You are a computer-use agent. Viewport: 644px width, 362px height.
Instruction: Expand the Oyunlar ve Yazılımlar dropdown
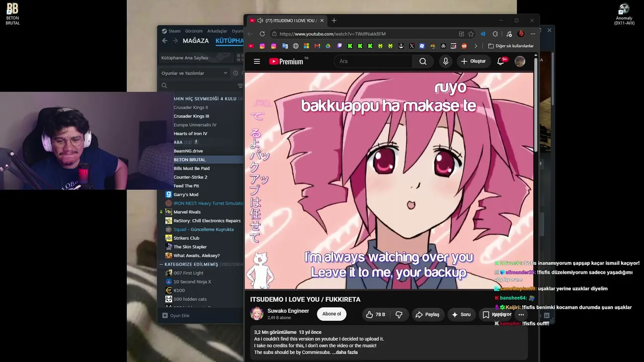point(194,73)
